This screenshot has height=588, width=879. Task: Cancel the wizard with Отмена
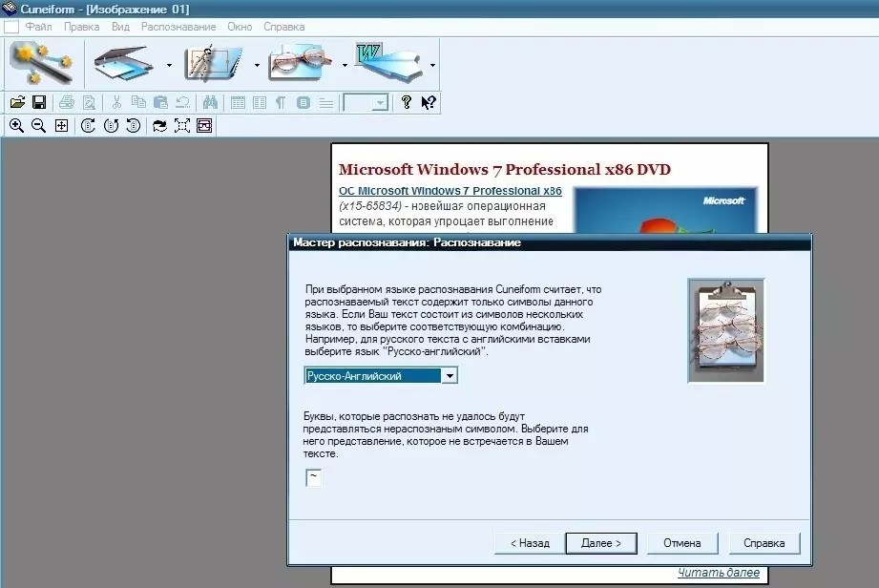pyautogui.click(x=682, y=543)
